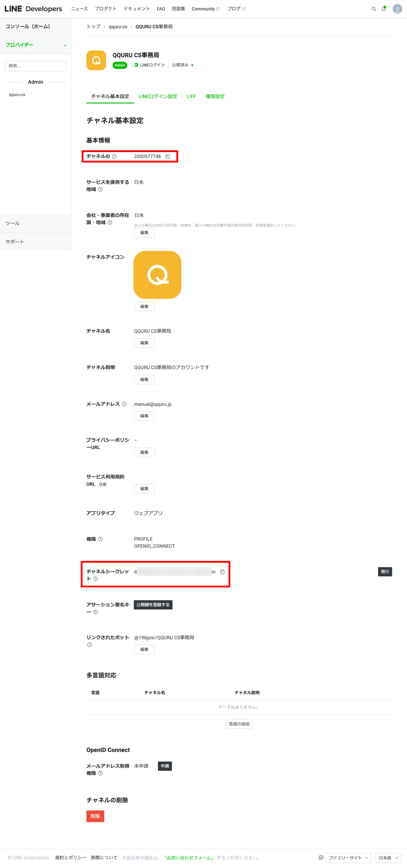Show help for リンクされたボット
The height and width of the screenshot is (868, 407).
(x=90, y=645)
